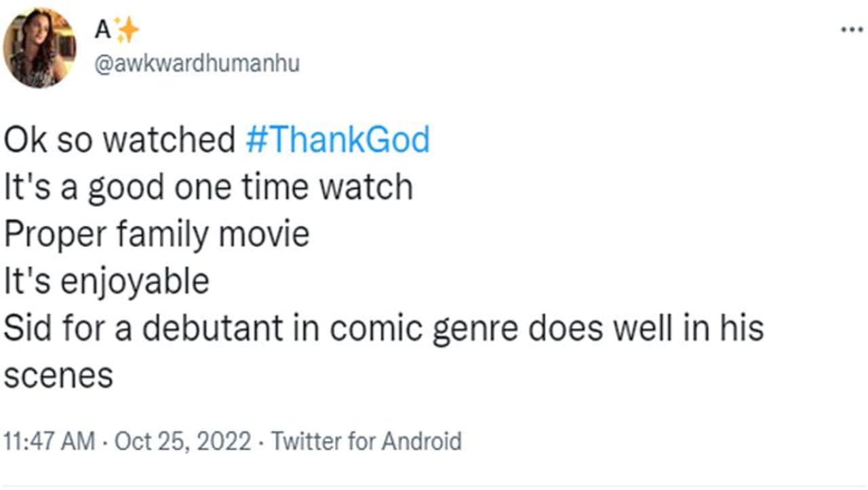Click the "Proper family movie" line
This screenshot has height=490, width=868.
point(157,234)
